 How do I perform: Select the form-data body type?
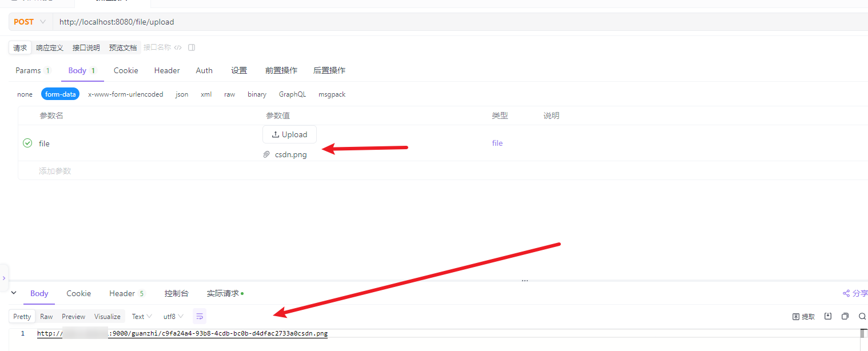pyautogui.click(x=60, y=94)
